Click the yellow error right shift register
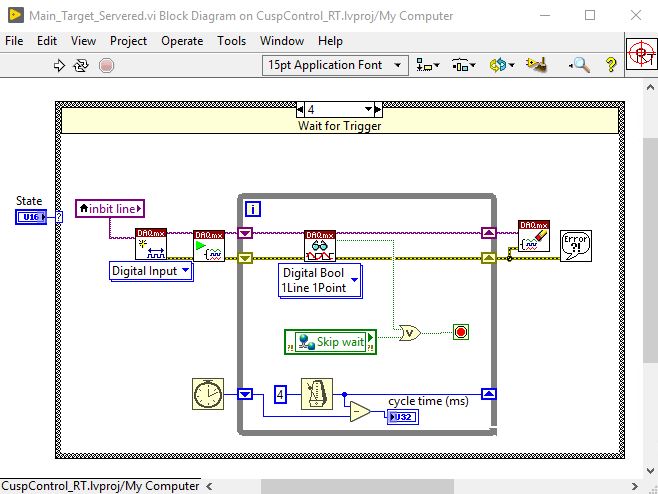This screenshot has height=494, width=658. coord(488,258)
